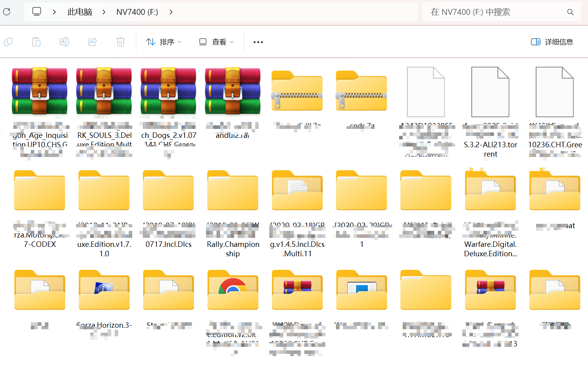Click NV7400 (F:) breadcrumb segment
The image size is (588, 366).
tap(137, 12)
